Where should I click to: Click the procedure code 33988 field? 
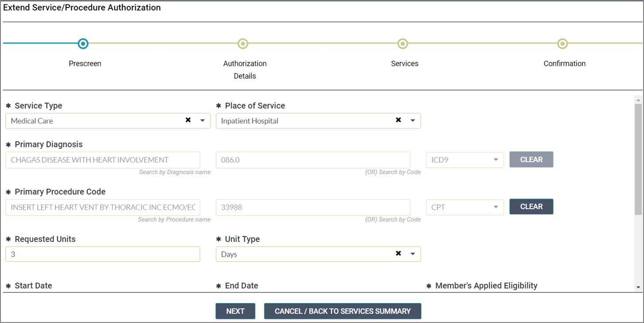click(313, 207)
